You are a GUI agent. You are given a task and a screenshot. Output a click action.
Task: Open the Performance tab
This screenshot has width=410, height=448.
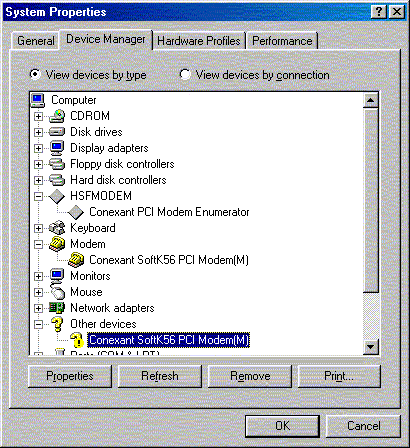[282, 41]
